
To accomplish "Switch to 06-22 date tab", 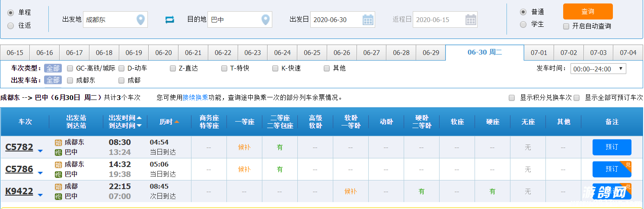I will pos(223,52).
